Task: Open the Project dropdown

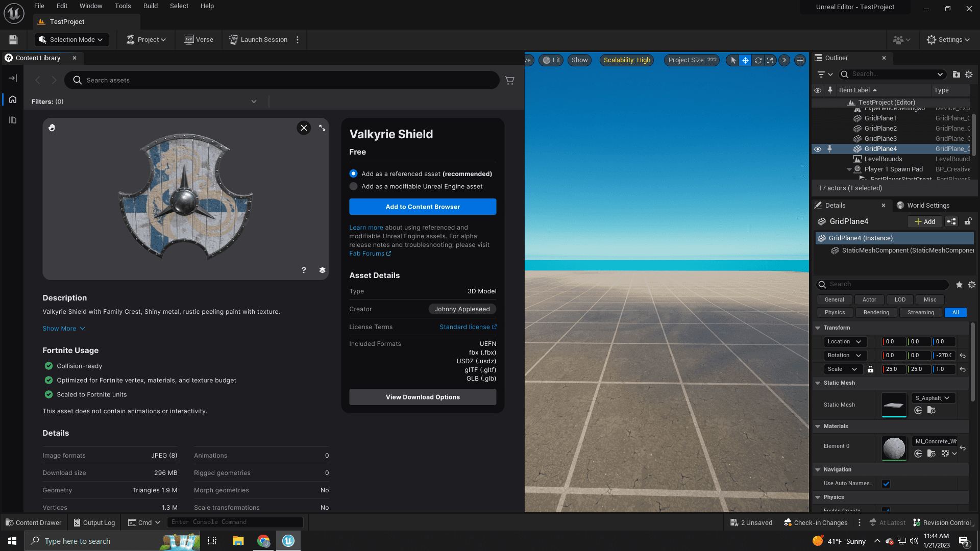Action: [146, 40]
